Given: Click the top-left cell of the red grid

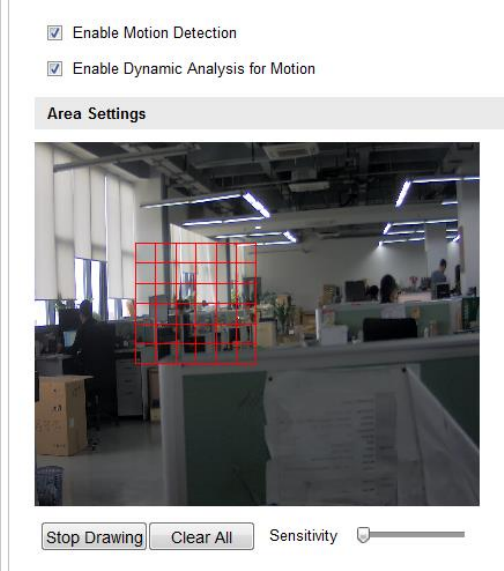Looking at the screenshot, I should 146,253.
